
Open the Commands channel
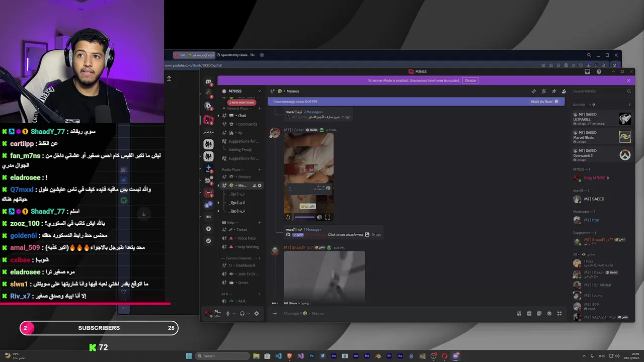coord(242,124)
